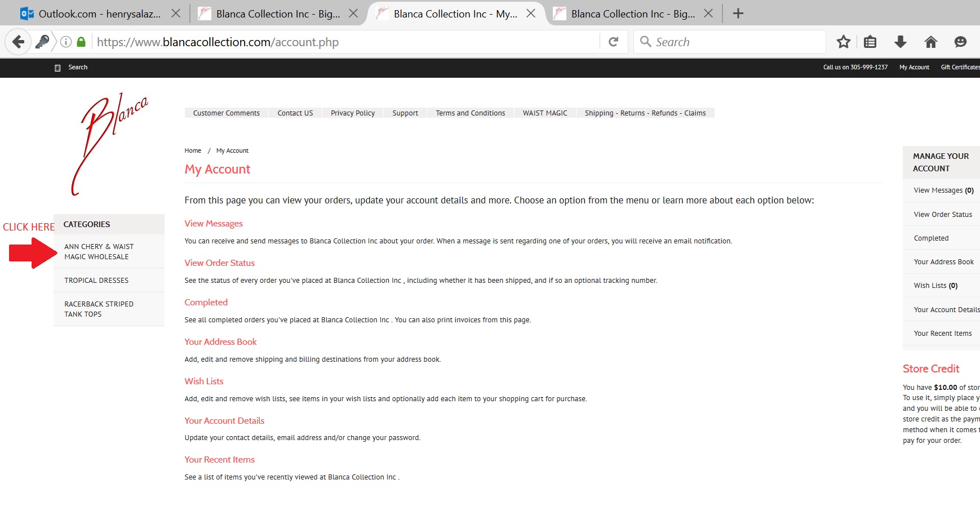Click Home in the breadcrumb
Image resolution: width=980 pixels, height=515 pixels.
point(193,150)
